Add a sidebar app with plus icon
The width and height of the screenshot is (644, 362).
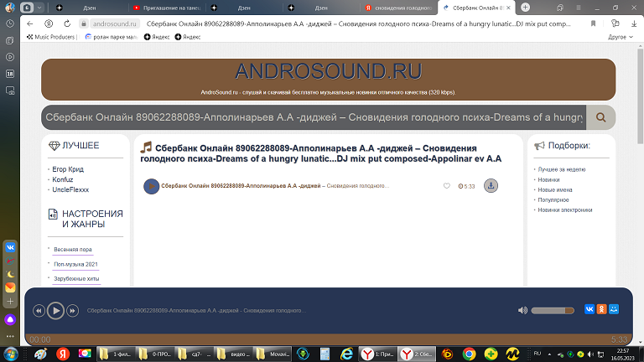pyautogui.click(x=10, y=302)
